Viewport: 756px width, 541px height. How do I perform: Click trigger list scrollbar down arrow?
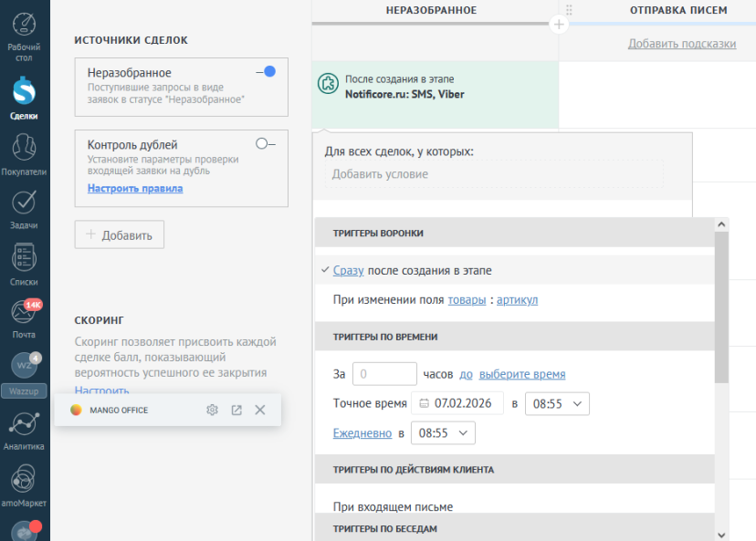click(x=721, y=535)
